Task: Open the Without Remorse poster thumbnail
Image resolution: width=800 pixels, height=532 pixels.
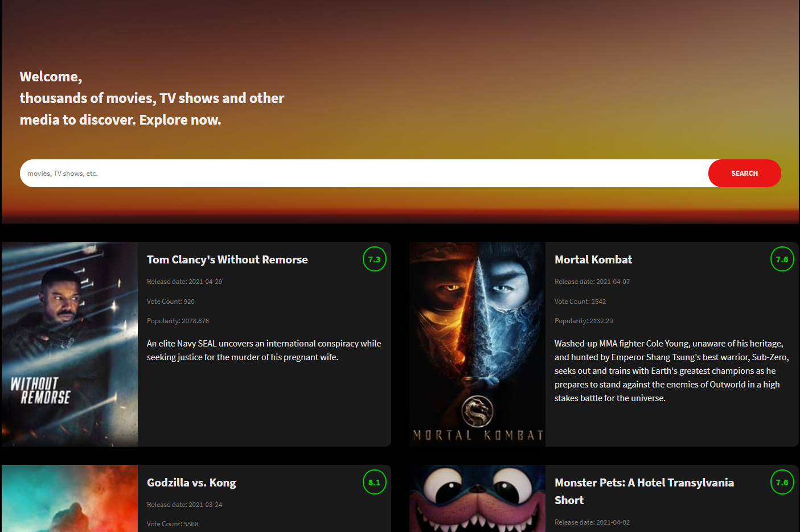Action: (69, 344)
